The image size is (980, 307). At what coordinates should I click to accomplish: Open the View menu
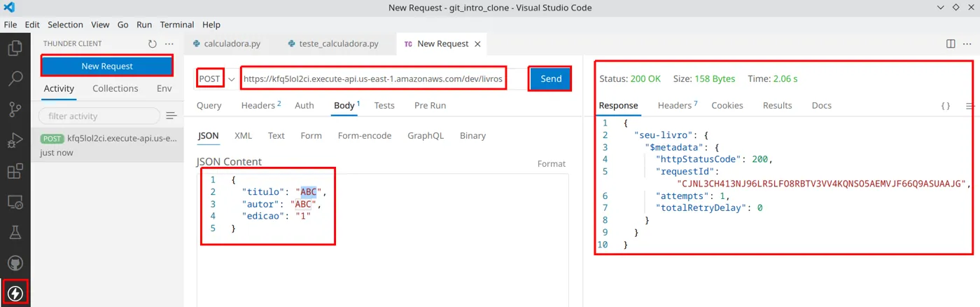pos(100,25)
